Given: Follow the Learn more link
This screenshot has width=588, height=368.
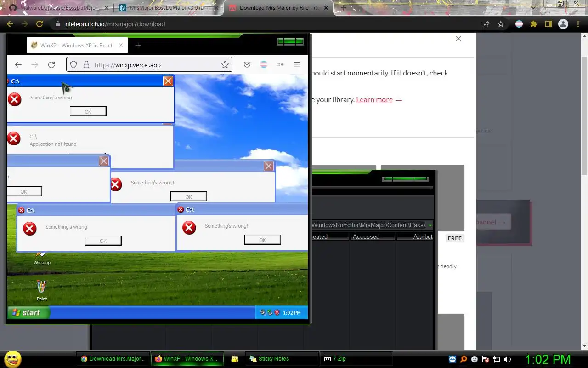Looking at the screenshot, I should point(374,99).
